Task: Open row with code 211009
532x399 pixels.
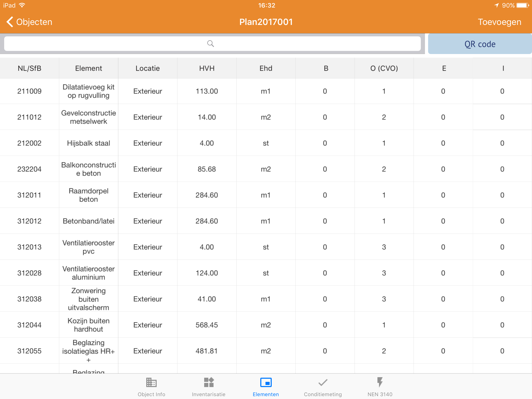Action: tap(29, 91)
